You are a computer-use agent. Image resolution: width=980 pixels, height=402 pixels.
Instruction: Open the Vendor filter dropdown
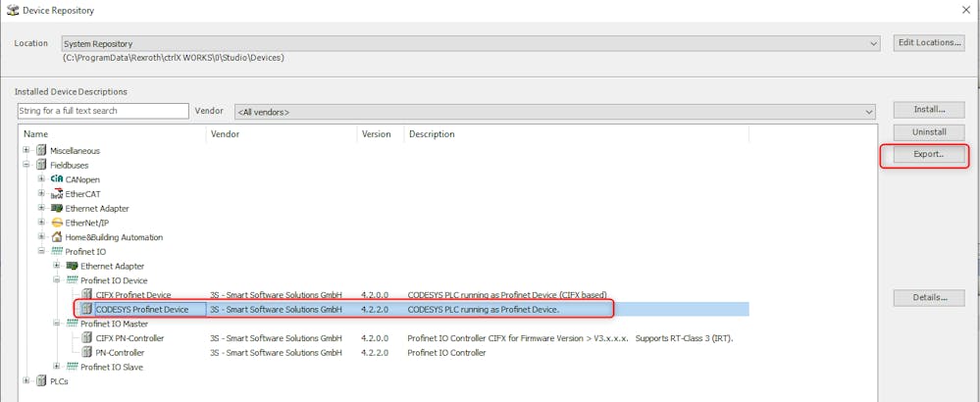(x=867, y=112)
